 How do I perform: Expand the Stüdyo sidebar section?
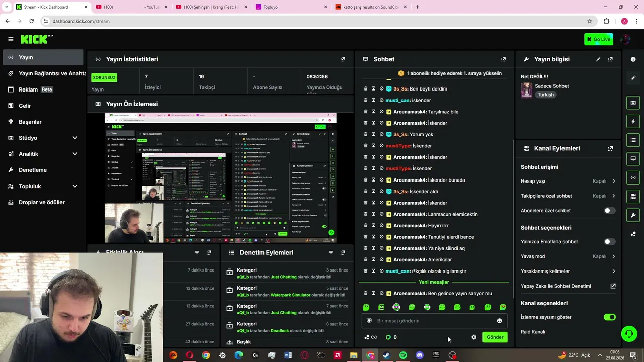coord(75,138)
